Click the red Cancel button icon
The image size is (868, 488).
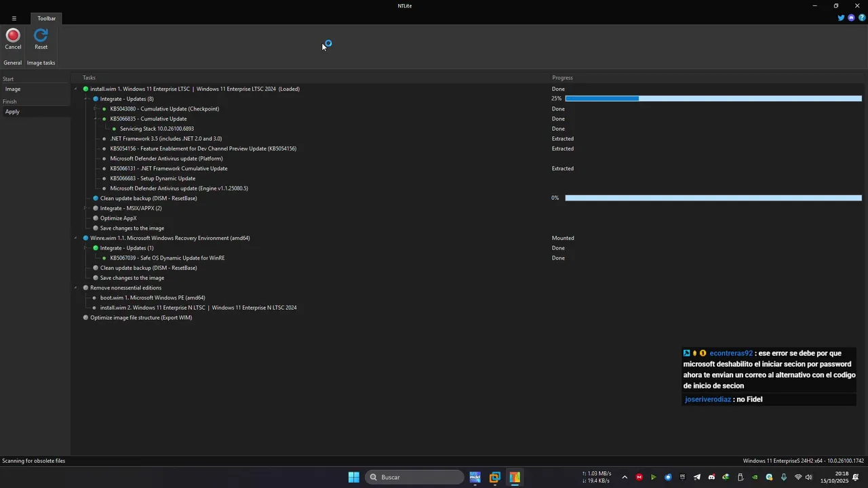(13, 35)
